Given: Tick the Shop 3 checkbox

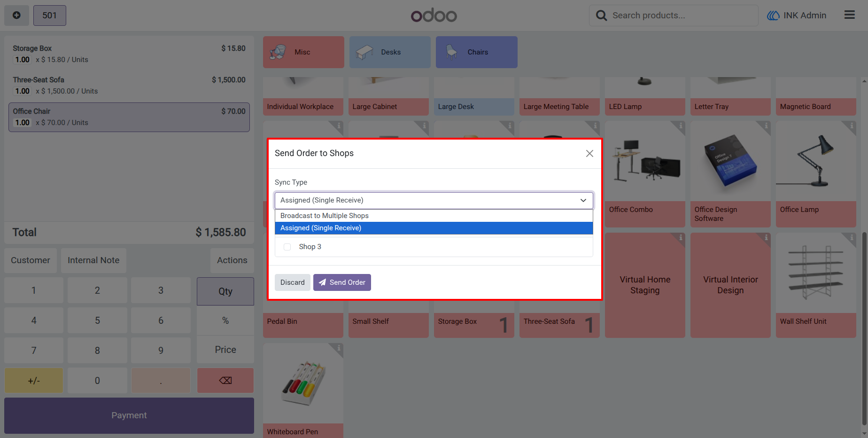Looking at the screenshot, I should click(287, 247).
